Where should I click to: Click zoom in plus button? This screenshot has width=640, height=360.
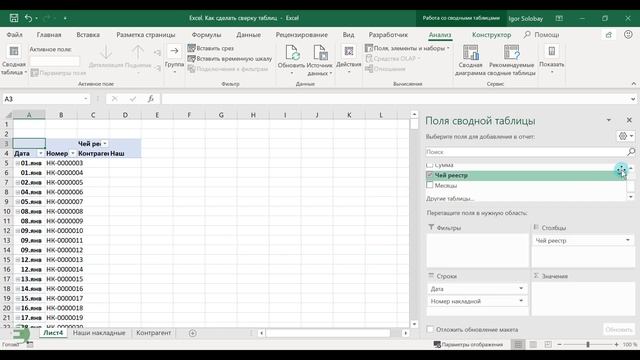(x=616, y=344)
